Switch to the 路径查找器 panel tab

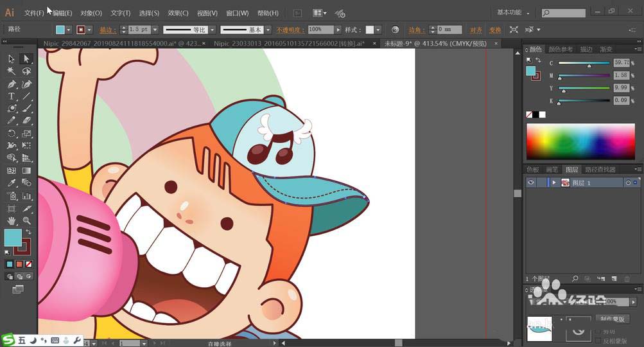coord(600,170)
